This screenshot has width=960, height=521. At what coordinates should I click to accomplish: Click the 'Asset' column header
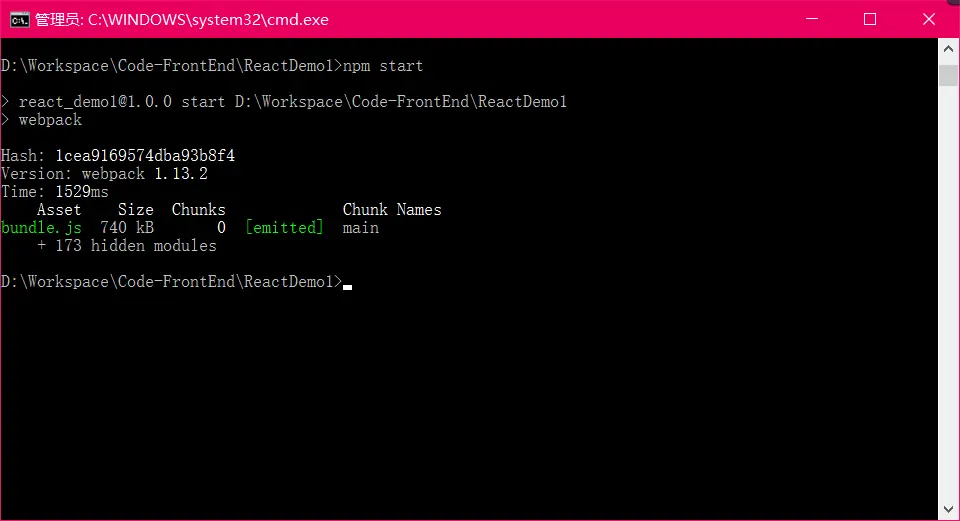pos(59,210)
